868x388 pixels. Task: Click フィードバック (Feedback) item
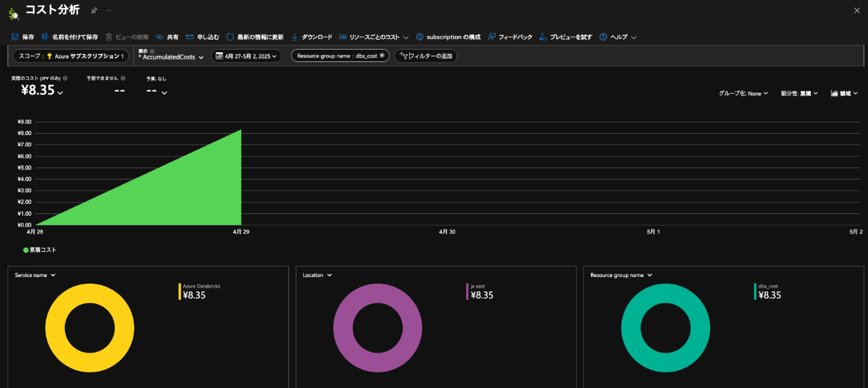(510, 37)
